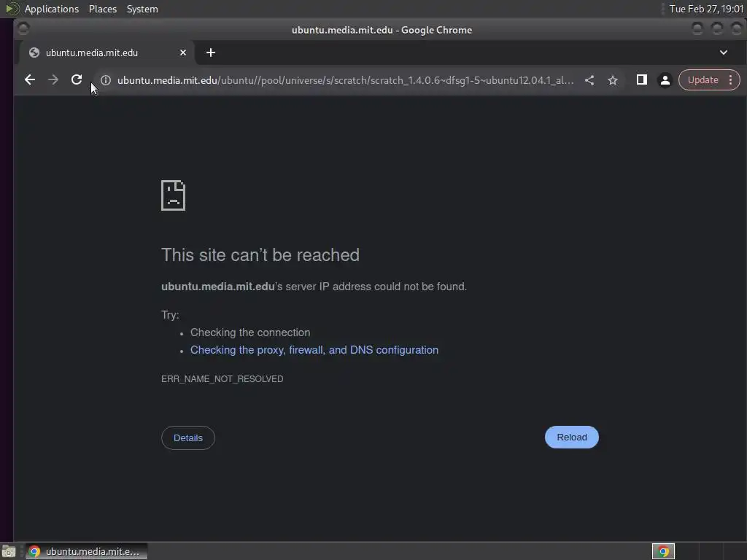
Task: Select the Chrome window in the taskbar
Action: coord(86,551)
